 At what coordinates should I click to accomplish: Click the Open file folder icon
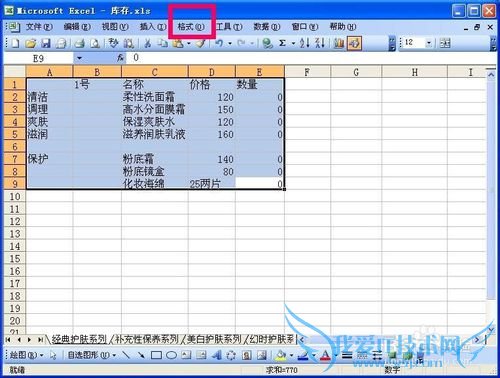(31, 43)
